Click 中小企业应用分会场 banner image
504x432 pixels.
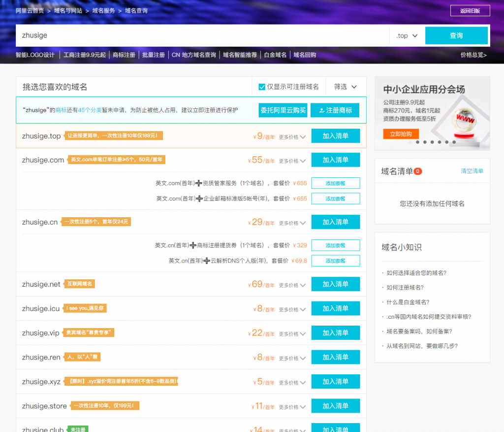432,113
